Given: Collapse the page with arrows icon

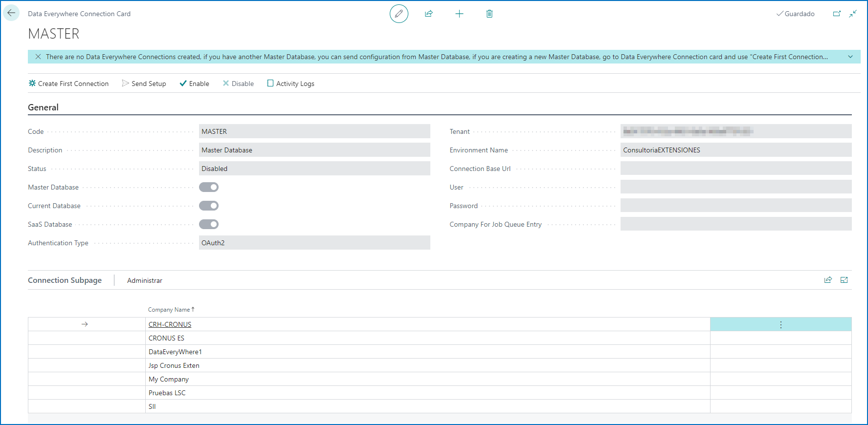Looking at the screenshot, I should [853, 14].
